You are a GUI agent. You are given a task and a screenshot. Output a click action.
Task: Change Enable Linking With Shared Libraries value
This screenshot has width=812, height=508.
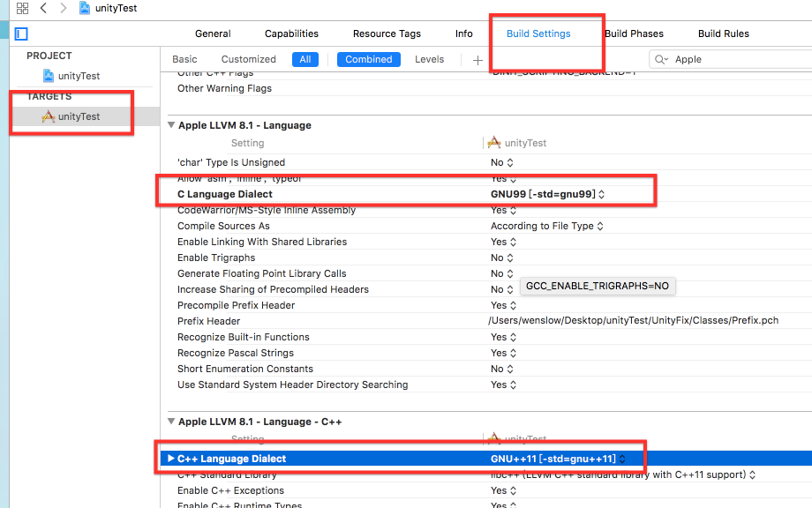coord(503,243)
